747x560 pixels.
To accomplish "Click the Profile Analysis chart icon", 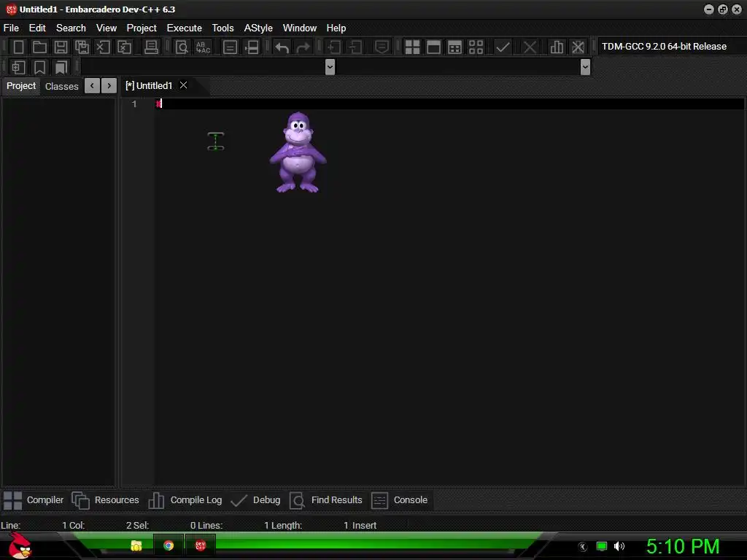I will 557,47.
